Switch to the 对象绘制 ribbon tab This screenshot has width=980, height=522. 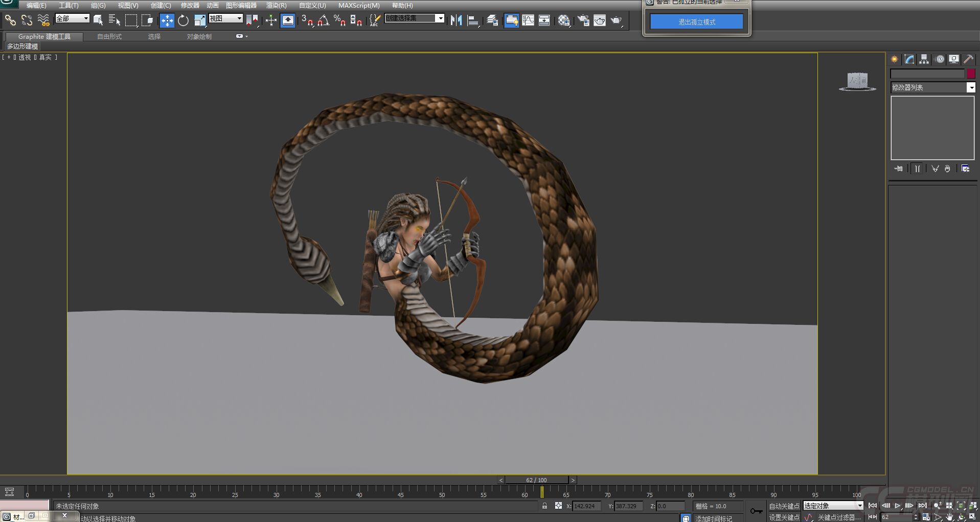[x=199, y=36]
